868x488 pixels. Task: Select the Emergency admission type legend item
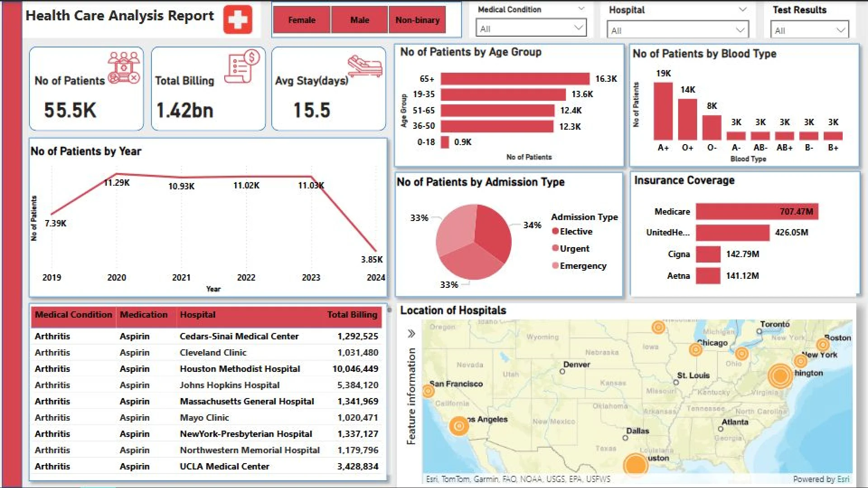[582, 266]
